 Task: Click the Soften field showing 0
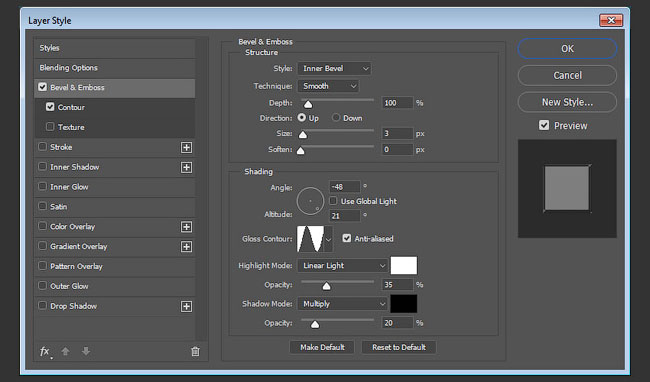click(397, 149)
